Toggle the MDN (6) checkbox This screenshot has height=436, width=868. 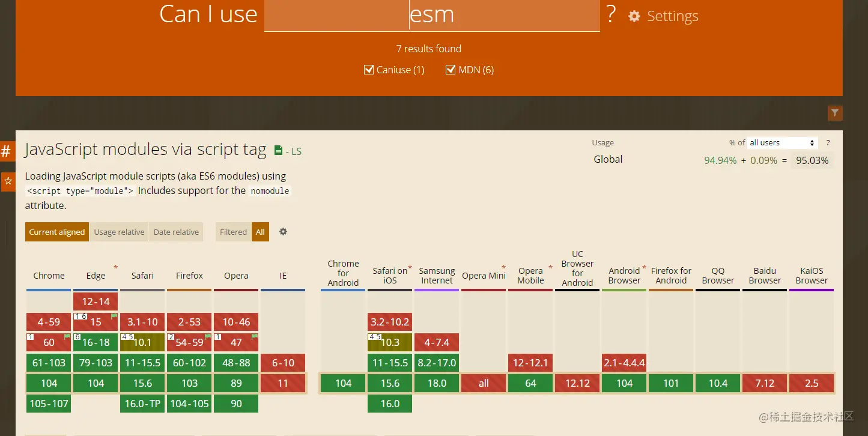pos(451,70)
